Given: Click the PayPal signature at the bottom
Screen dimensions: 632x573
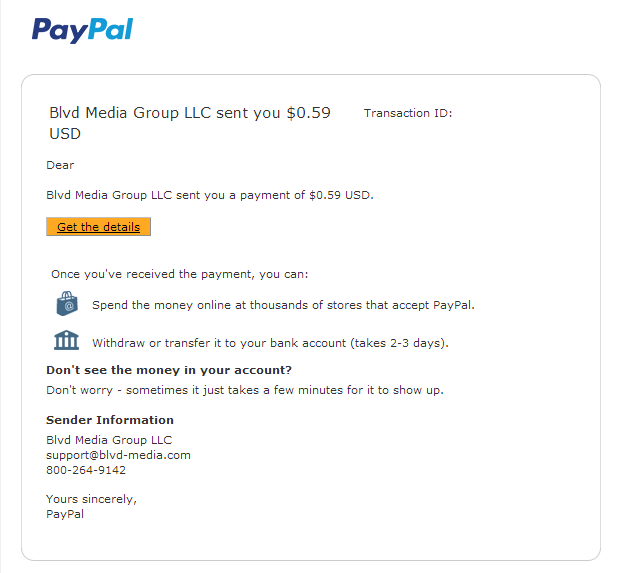Looking at the screenshot, I should point(65,514).
